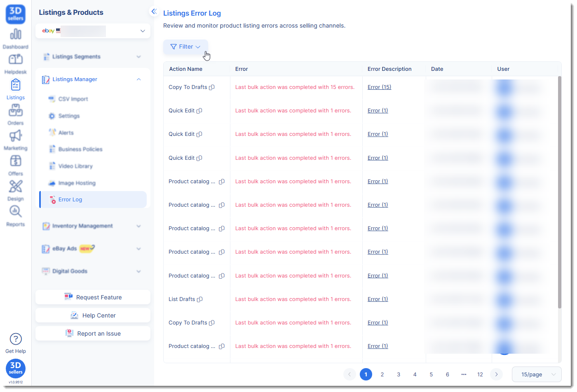
Task: Open the Error (15) description link
Action: tap(379, 87)
